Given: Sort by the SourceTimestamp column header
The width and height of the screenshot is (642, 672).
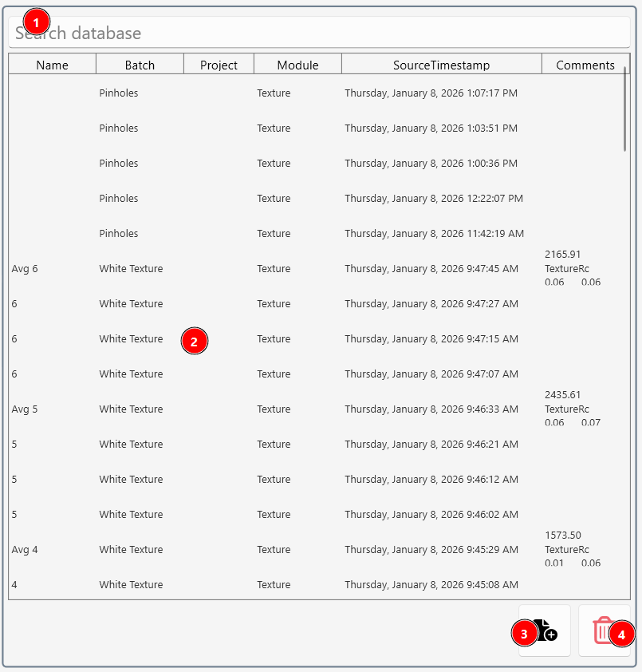Looking at the screenshot, I should (x=441, y=65).
